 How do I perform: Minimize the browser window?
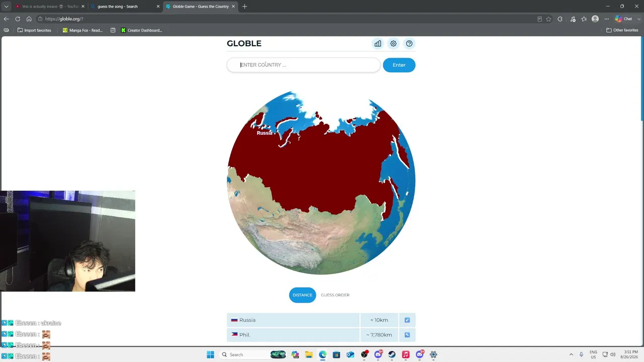[x=608, y=7]
